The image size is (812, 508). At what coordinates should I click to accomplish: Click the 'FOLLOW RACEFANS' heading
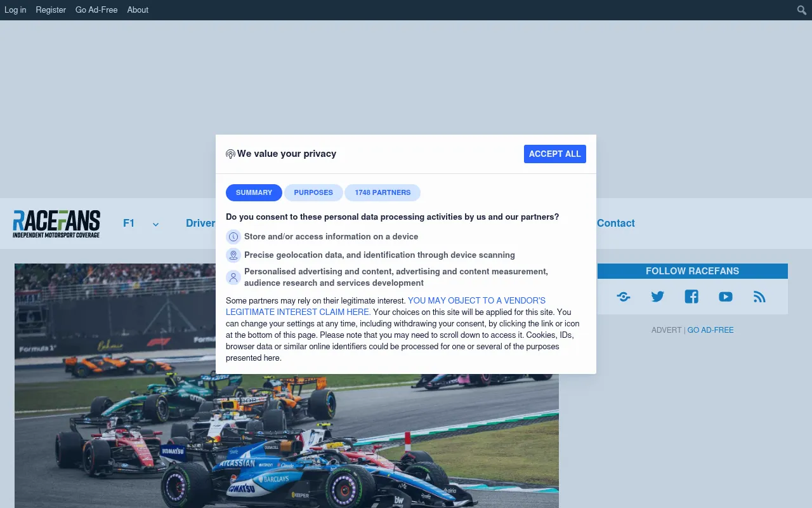[x=692, y=271]
